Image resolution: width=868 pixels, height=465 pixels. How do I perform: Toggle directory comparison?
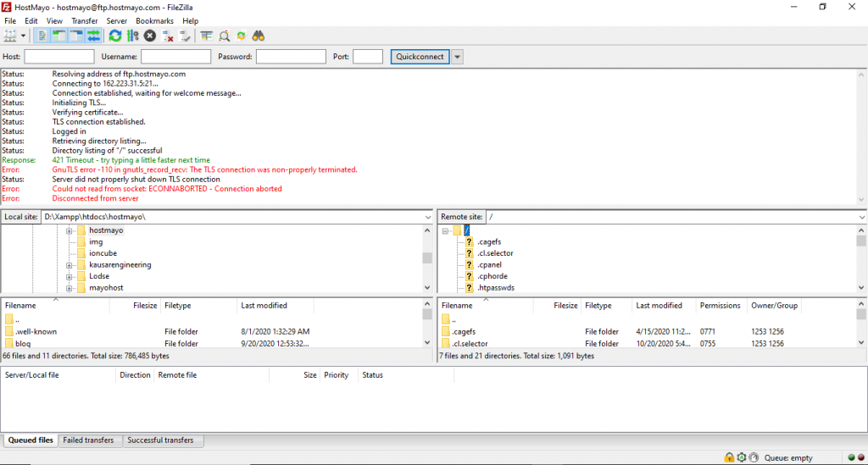click(224, 36)
